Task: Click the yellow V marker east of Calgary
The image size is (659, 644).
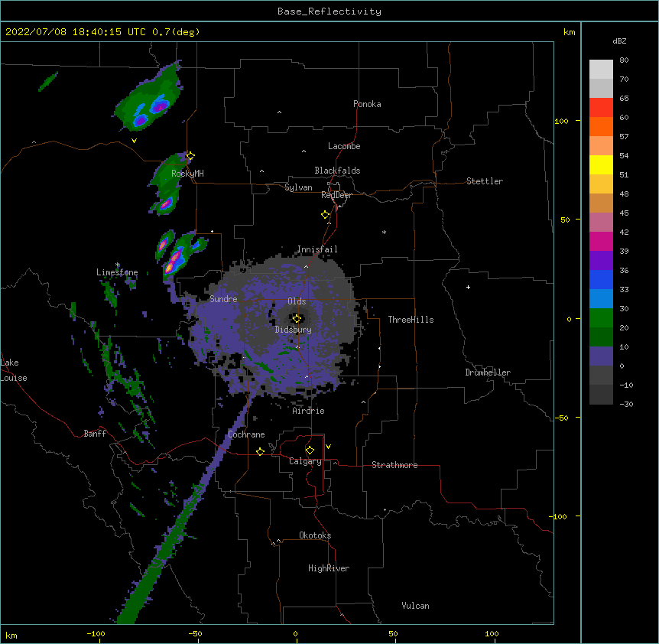Action: [x=328, y=447]
